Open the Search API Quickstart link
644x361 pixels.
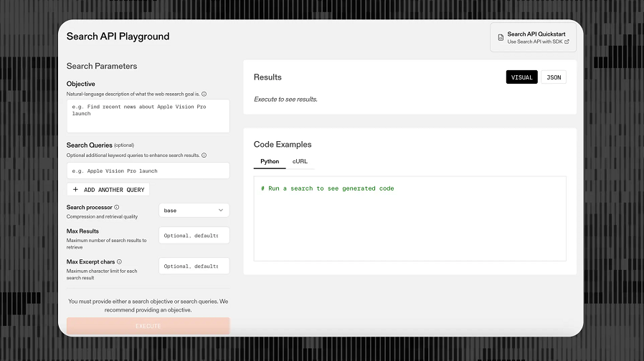533,37
